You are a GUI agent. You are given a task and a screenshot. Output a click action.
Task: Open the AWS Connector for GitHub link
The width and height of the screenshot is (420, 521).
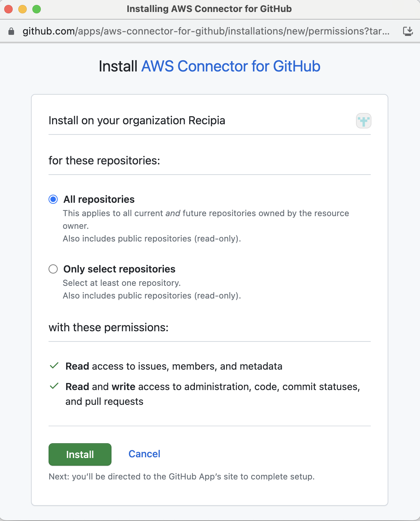coord(230,66)
